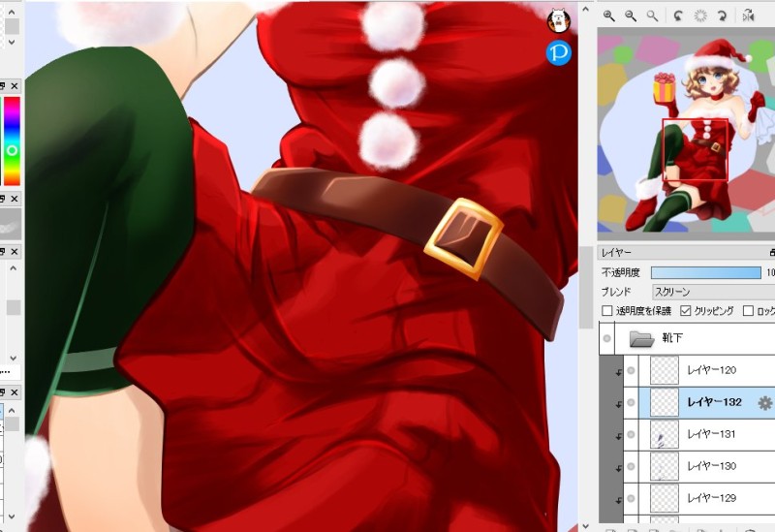Open the ブレンド mode dropdown showing スクリーン
Screen dimensions: 775x532
[713, 292]
